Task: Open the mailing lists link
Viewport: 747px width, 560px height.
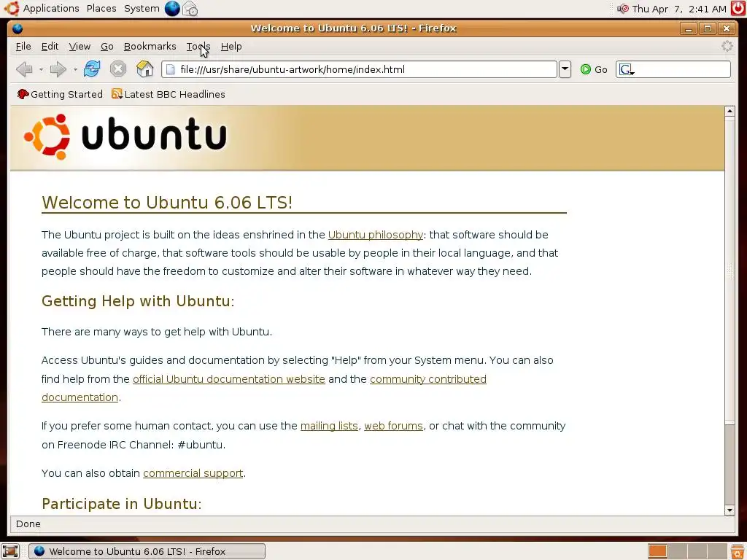Action: click(x=329, y=426)
